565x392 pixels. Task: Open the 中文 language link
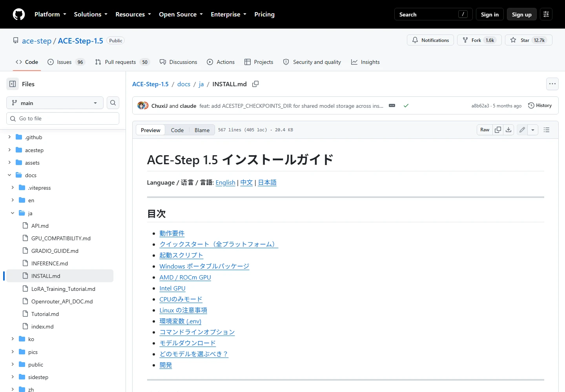[246, 182]
